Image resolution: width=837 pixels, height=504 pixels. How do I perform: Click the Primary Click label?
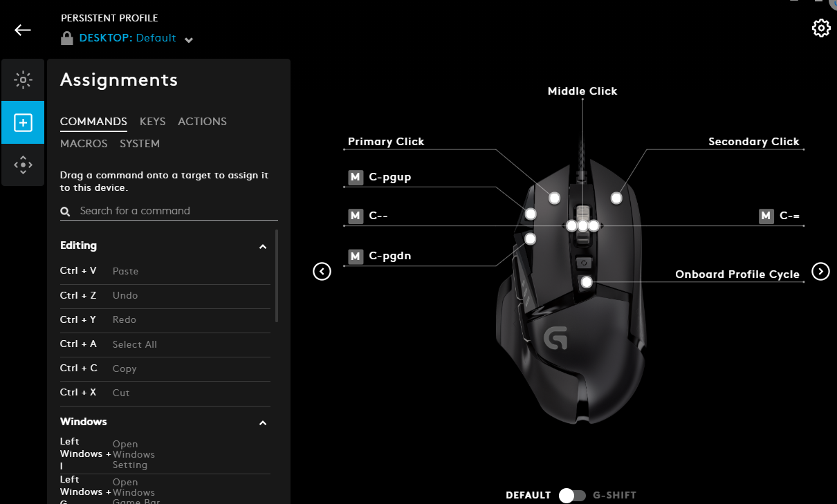point(386,142)
